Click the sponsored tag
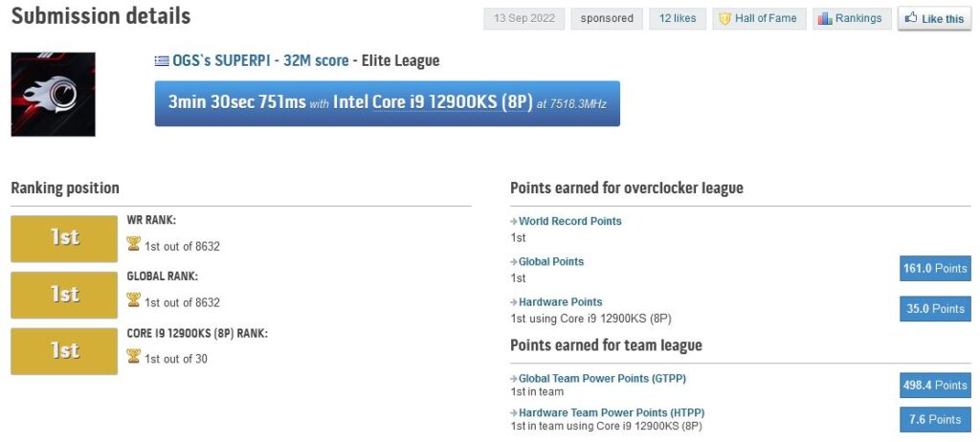 click(x=606, y=19)
